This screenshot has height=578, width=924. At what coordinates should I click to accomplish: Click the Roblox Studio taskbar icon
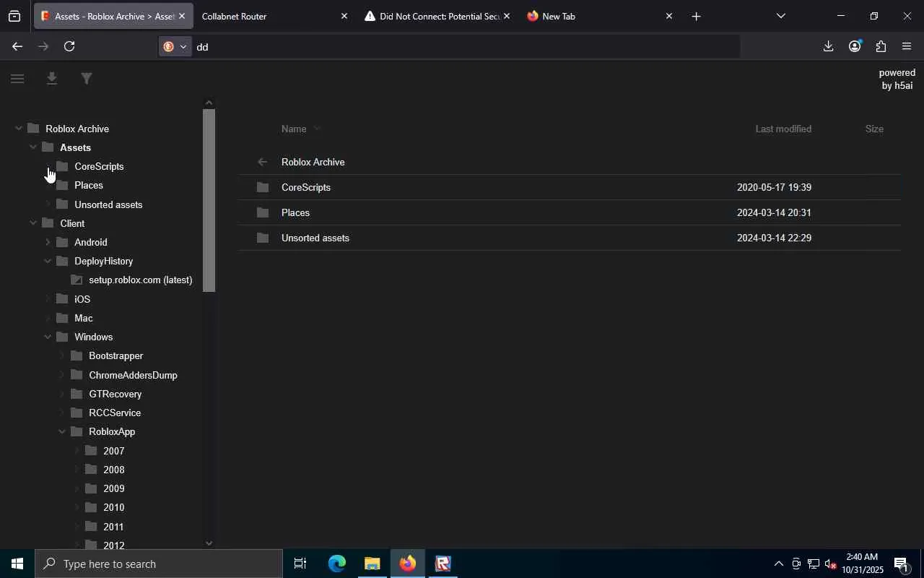point(443,564)
